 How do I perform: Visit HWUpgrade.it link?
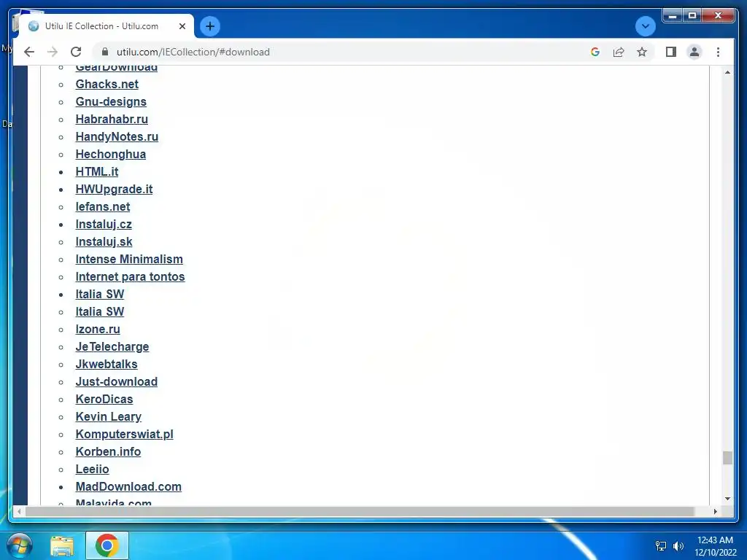[x=114, y=190]
